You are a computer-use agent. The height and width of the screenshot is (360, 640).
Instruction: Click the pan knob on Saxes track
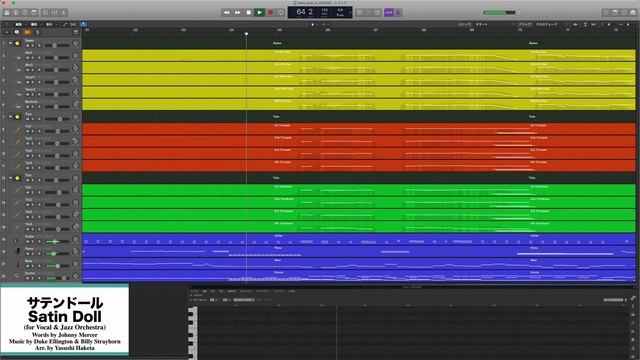pyautogui.click(x=76, y=43)
